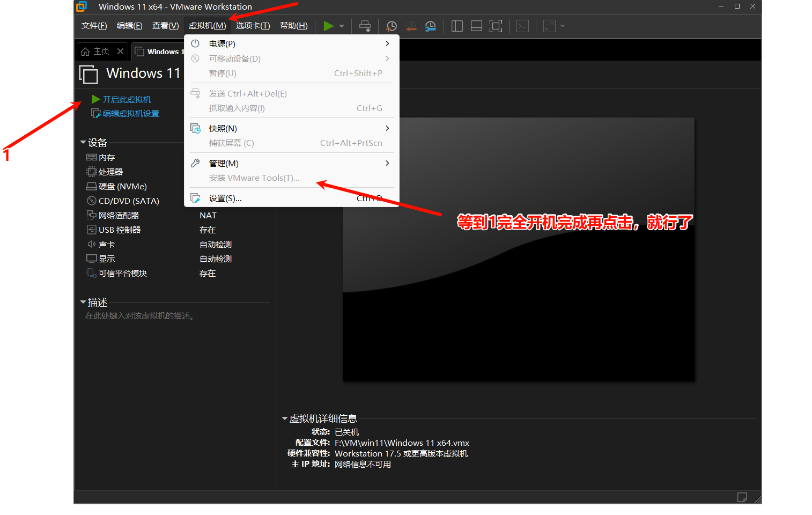Select the USB 控制器 device icon
812x515 pixels.
pos(92,230)
